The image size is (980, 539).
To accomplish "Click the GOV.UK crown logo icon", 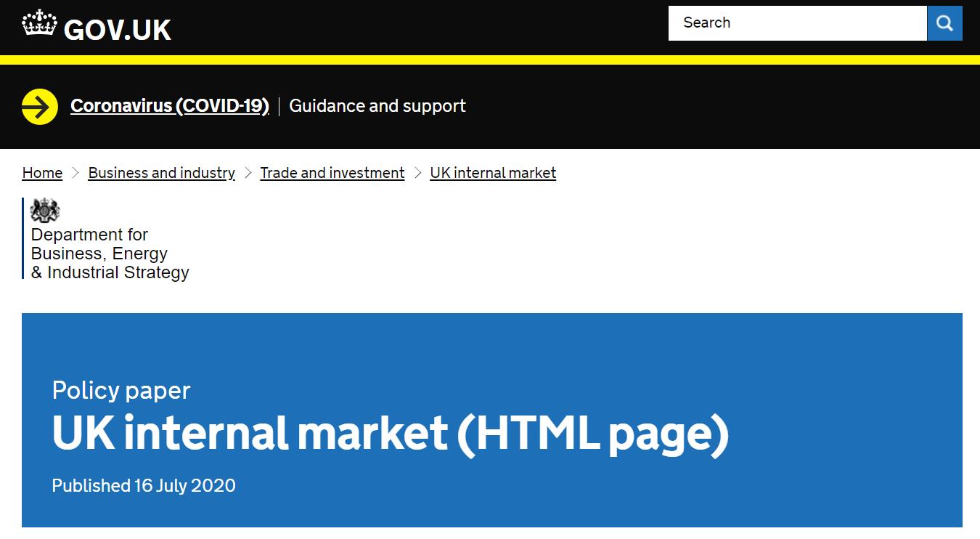I will tap(39, 25).
